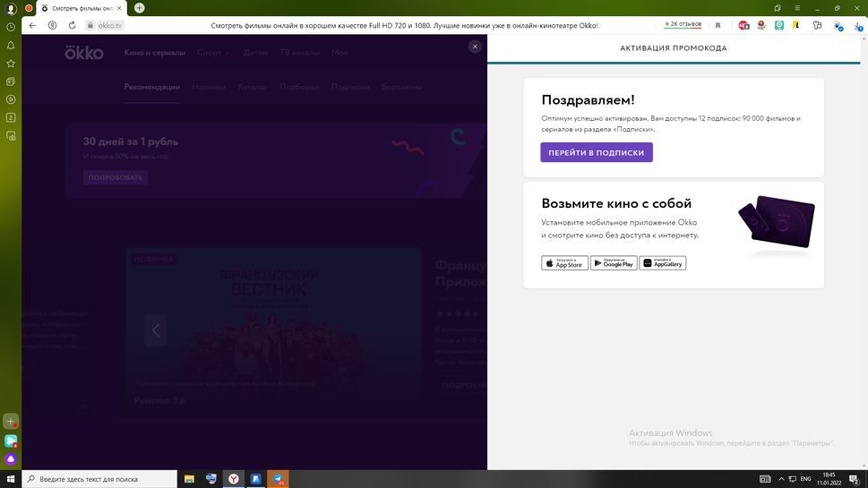Open the App Store download badge
The image size is (868, 488).
tap(564, 263)
